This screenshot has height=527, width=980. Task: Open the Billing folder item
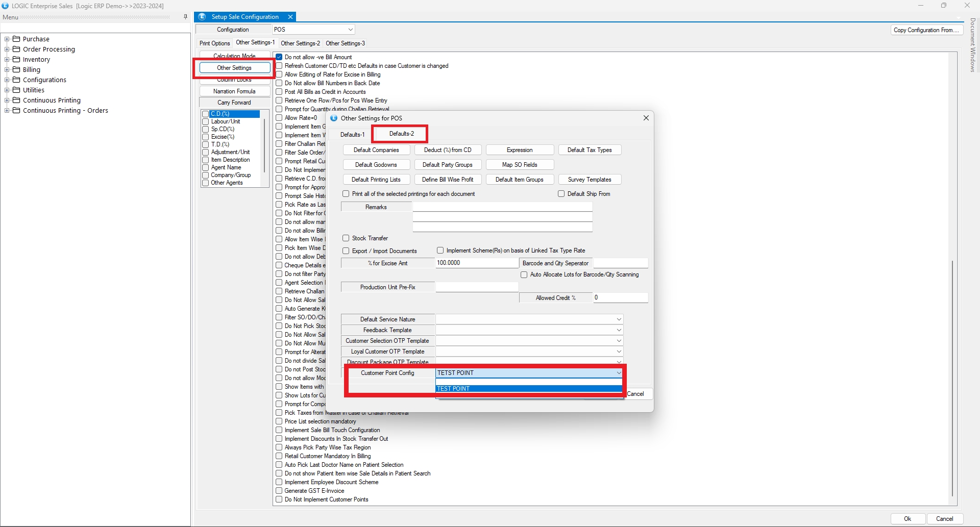pos(31,69)
